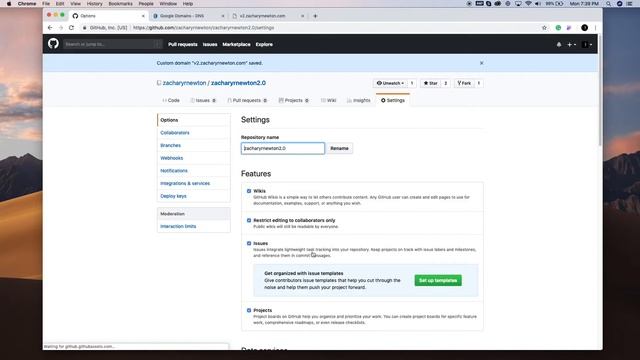Open the Chrome three-dot menu
640x360 pixels.
596,28
